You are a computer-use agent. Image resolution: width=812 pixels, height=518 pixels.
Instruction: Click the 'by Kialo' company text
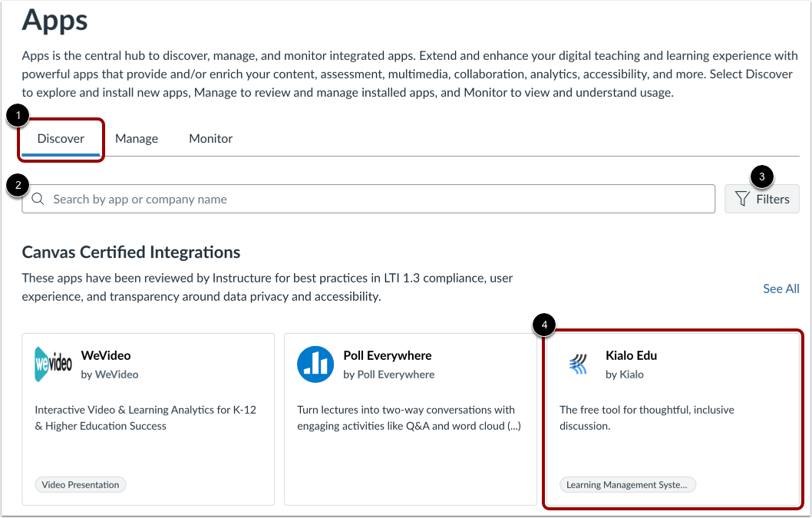pyautogui.click(x=625, y=374)
